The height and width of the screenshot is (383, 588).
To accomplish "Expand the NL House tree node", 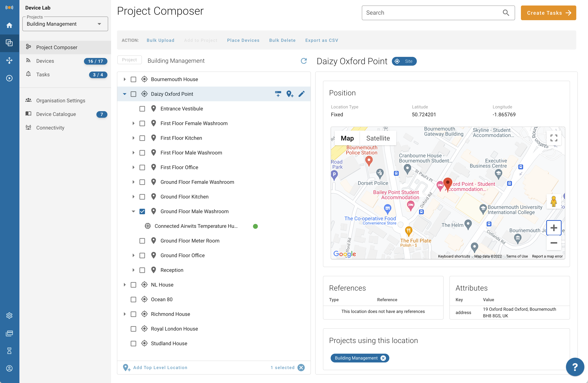I will coord(124,285).
